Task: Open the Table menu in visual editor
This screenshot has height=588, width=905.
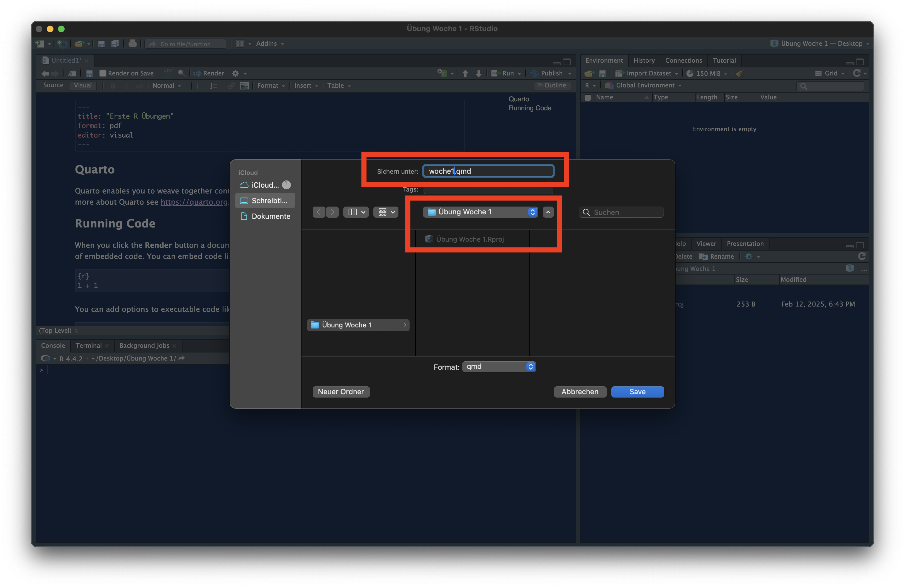Action: (x=339, y=86)
